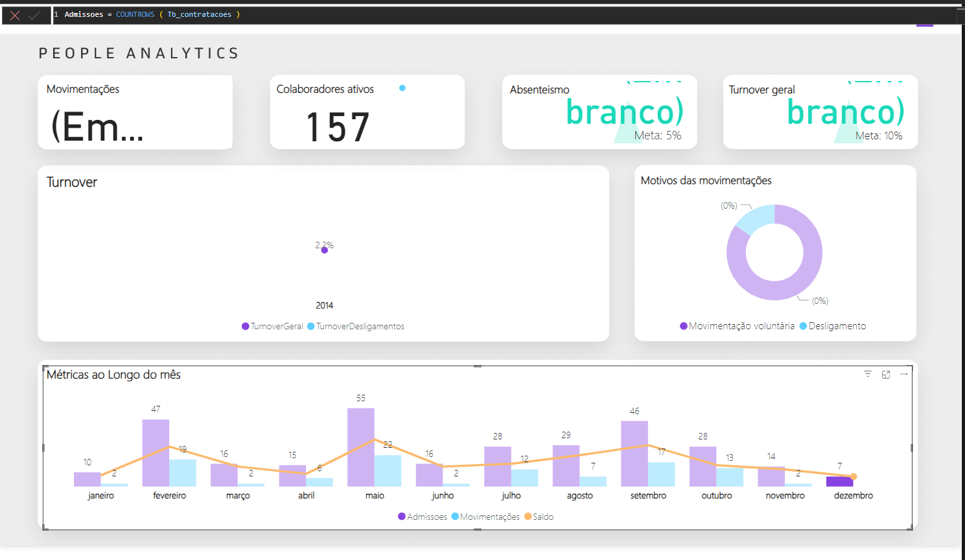Screen dimensions: 965x560
Task: Select the Colaboradores ativos card showing 157
Action: (367, 112)
